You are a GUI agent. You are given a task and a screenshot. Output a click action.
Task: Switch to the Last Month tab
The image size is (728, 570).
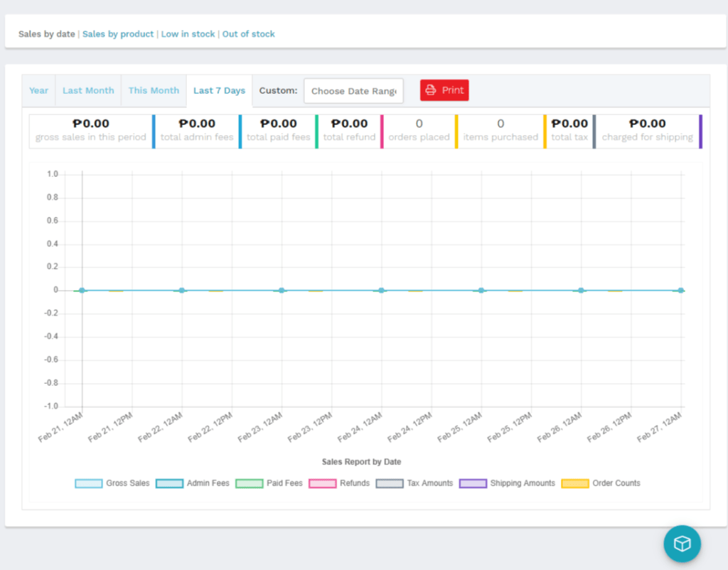pos(88,91)
